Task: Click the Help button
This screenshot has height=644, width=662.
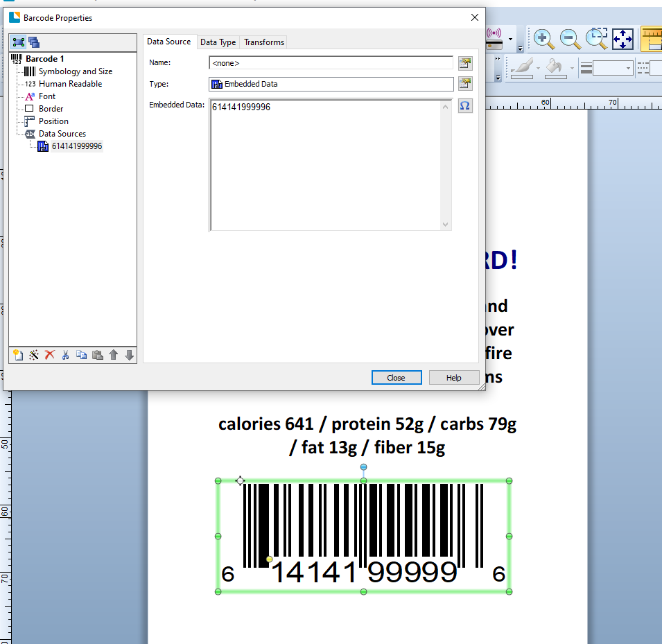Action: point(453,378)
